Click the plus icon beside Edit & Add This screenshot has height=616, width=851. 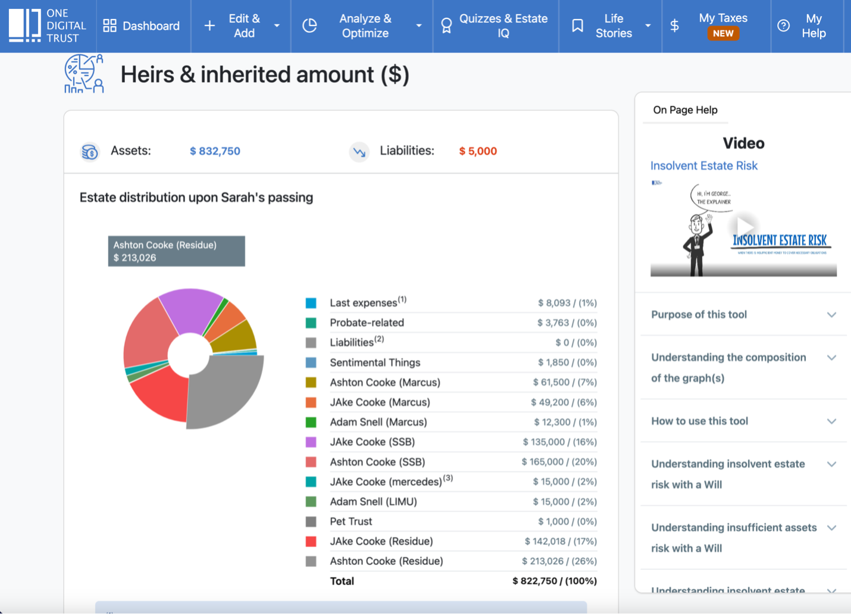pyautogui.click(x=209, y=26)
